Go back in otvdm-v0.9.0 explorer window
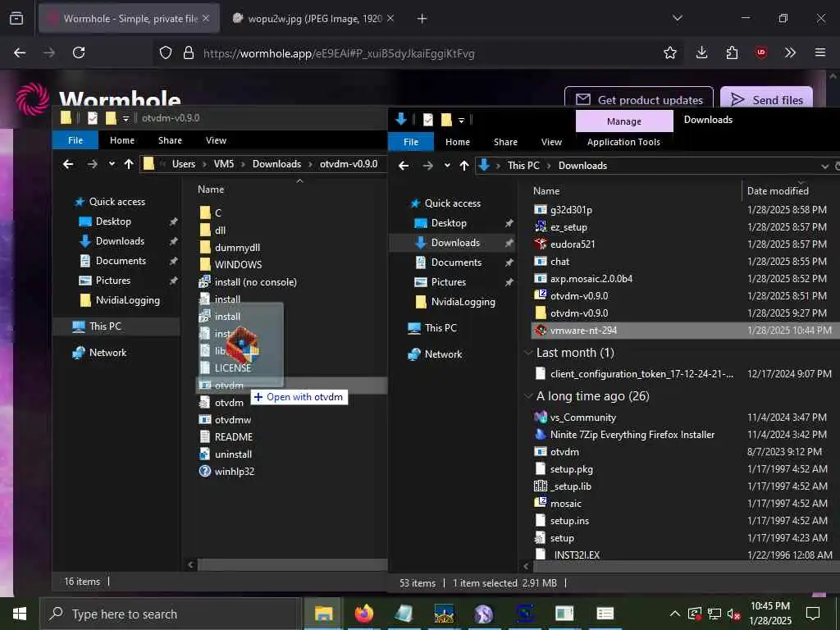Image resolution: width=840 pixels, height=630 pixels. click(x=68, y=164)
